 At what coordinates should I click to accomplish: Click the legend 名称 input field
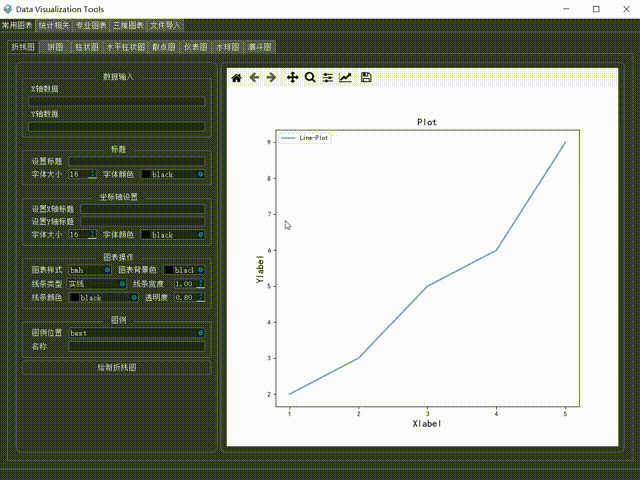pos(137,346)
